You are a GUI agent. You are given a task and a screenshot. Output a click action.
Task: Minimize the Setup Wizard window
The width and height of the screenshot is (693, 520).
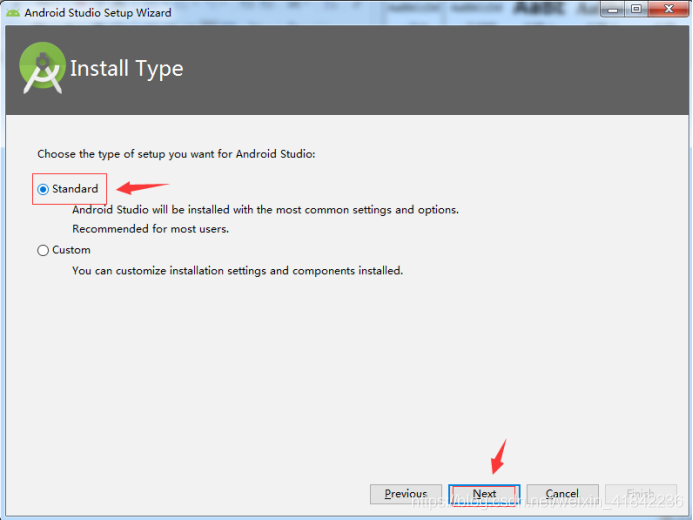coord(613,9)
